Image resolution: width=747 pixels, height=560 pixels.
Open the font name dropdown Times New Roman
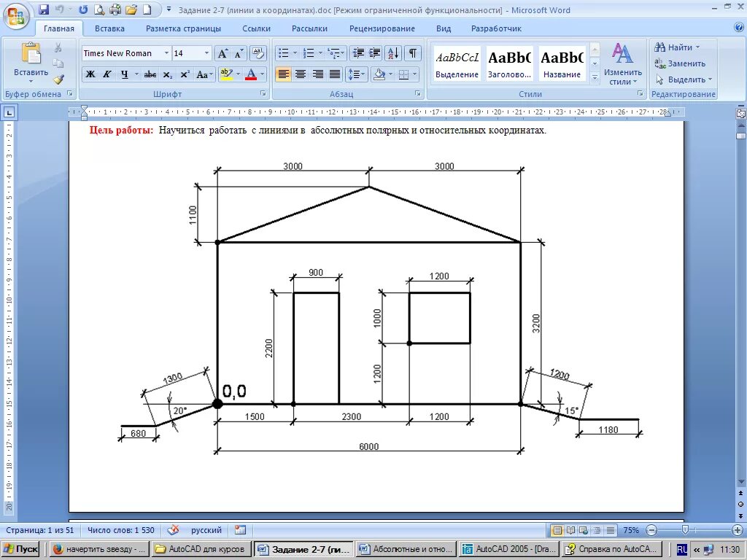coord(166,53)
